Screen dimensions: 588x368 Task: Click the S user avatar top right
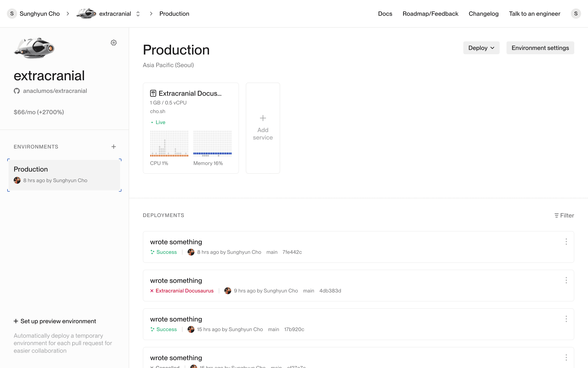click(576, 14)
